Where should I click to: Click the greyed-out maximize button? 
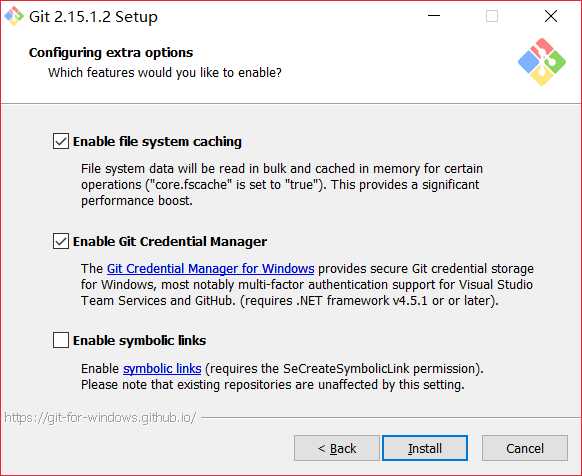tap(492, 16)
